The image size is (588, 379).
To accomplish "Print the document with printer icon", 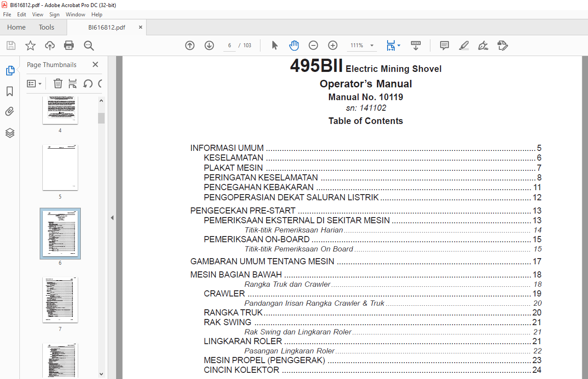I will [x=69, y=45].
